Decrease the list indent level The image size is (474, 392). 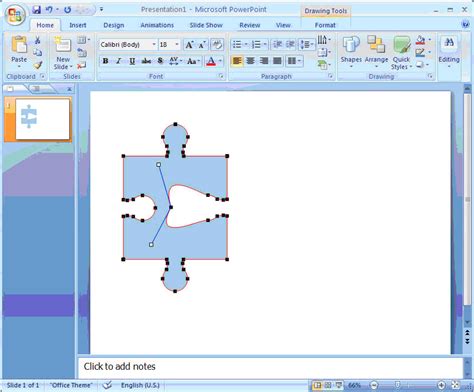click(x=277, y=44)
